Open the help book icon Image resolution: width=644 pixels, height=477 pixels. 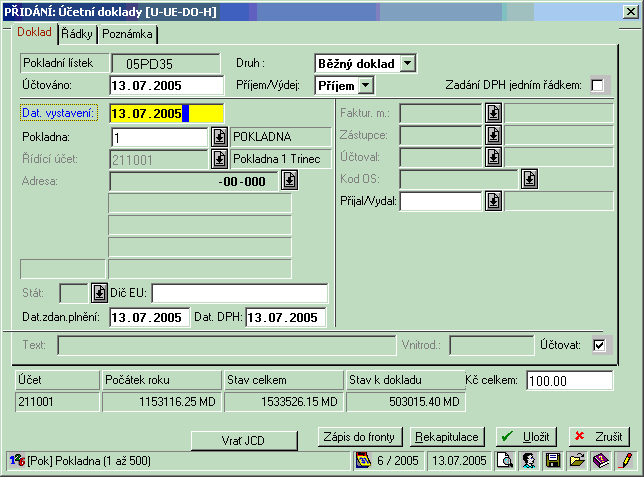(x=601, y=461)
